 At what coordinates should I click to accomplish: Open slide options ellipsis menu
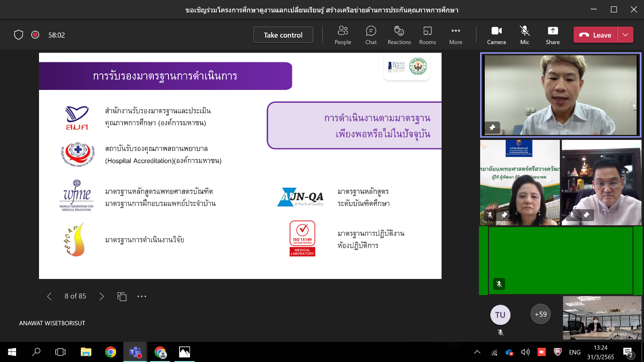tap(142, 296)
